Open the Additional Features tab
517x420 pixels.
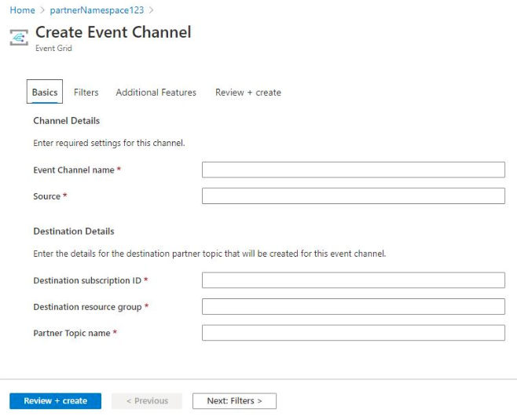click(x=156, y=93)
